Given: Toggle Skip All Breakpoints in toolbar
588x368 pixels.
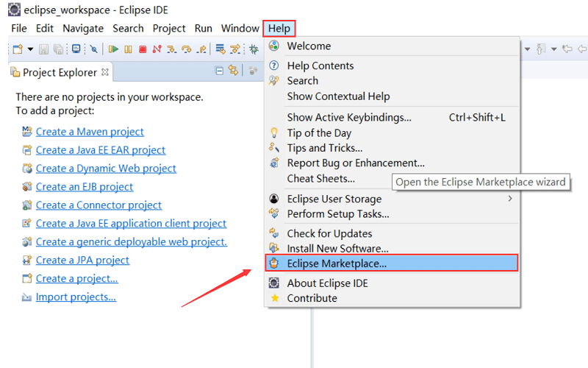Looking at the screenshot, I should click(x=94, y=49).
